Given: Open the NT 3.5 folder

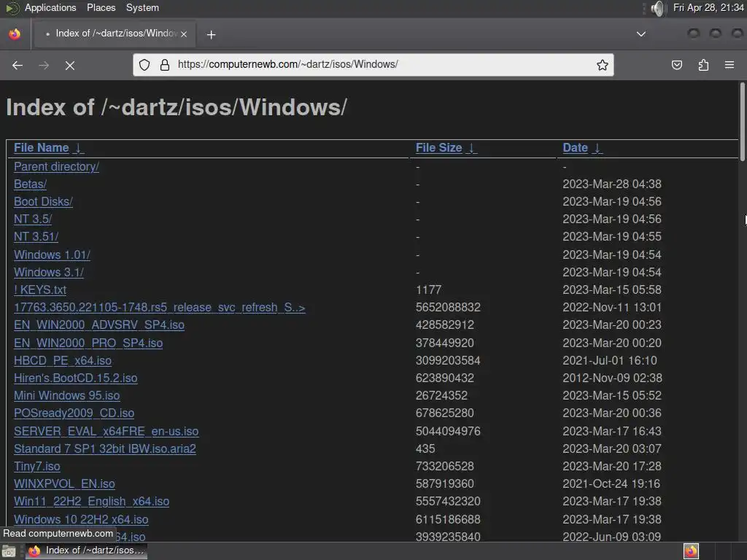Looking at the screenshot, I should click(32, 219).
